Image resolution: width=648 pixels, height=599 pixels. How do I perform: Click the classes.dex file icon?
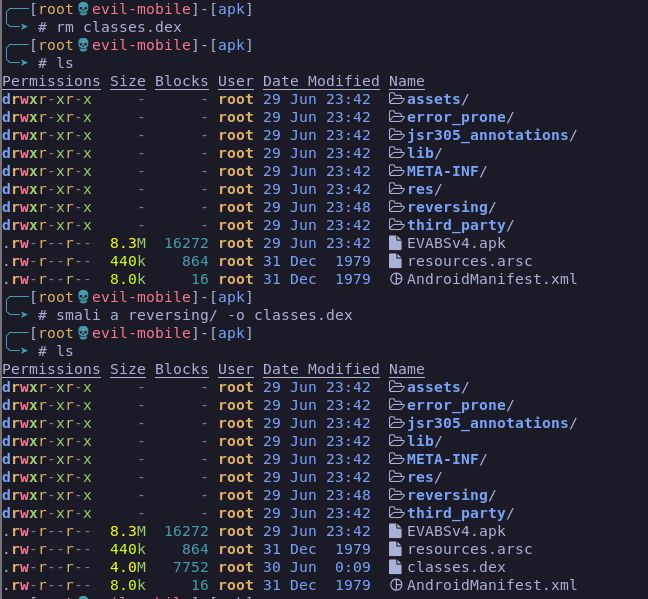[x=395, y=567]
